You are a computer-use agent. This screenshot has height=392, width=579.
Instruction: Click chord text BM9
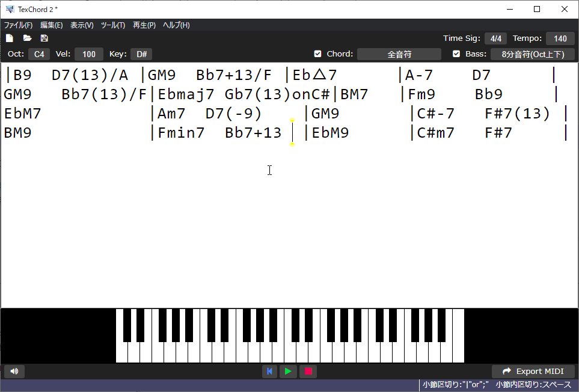(17, 133)
